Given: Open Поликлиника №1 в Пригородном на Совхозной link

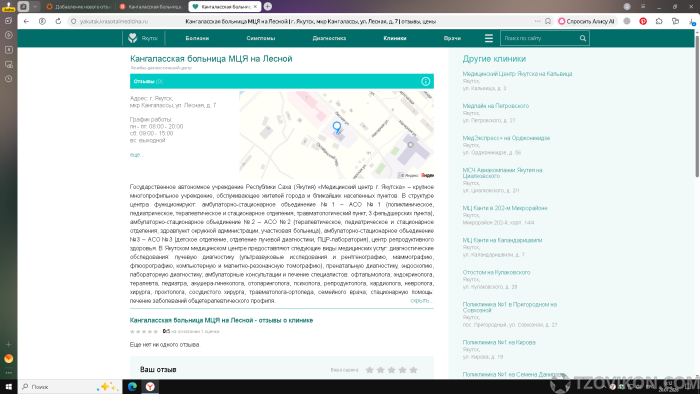Looking at the screenshot, I should click(x=509, y=307).
